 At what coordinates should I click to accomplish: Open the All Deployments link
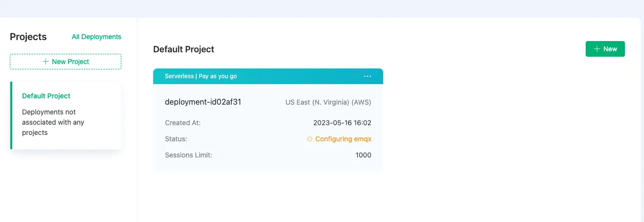[x=96, y=37]
